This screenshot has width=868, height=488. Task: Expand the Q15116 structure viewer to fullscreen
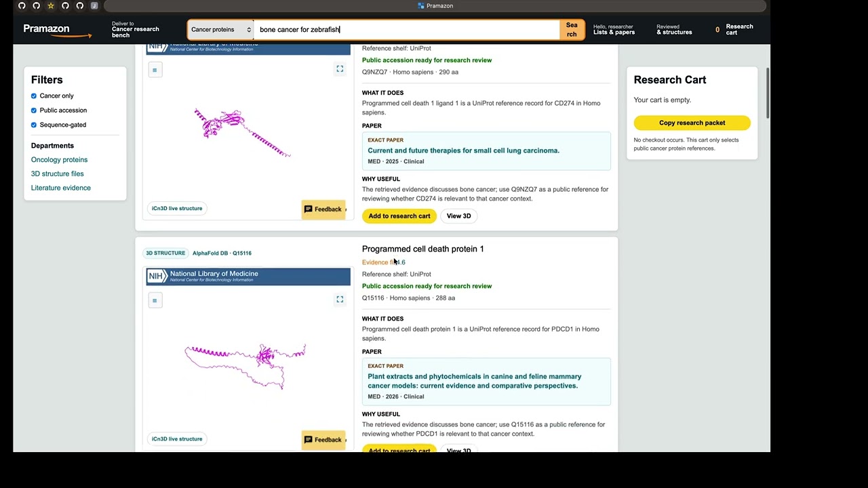pos(340,300)
